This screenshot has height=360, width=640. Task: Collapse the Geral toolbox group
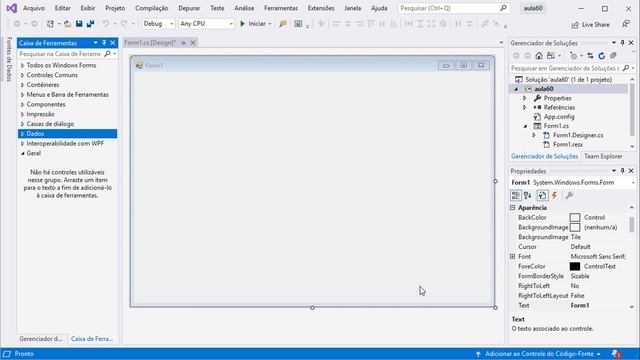[x=22, y=153]
